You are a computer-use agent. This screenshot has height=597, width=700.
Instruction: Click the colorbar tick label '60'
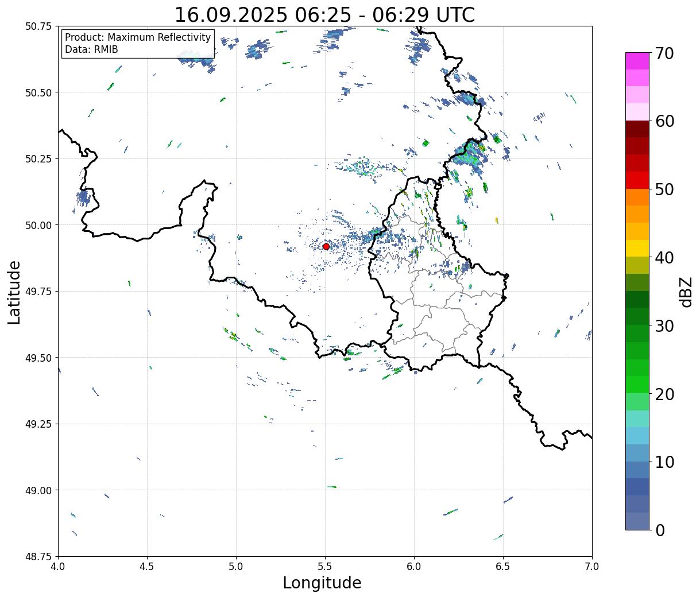coord(664,121)
